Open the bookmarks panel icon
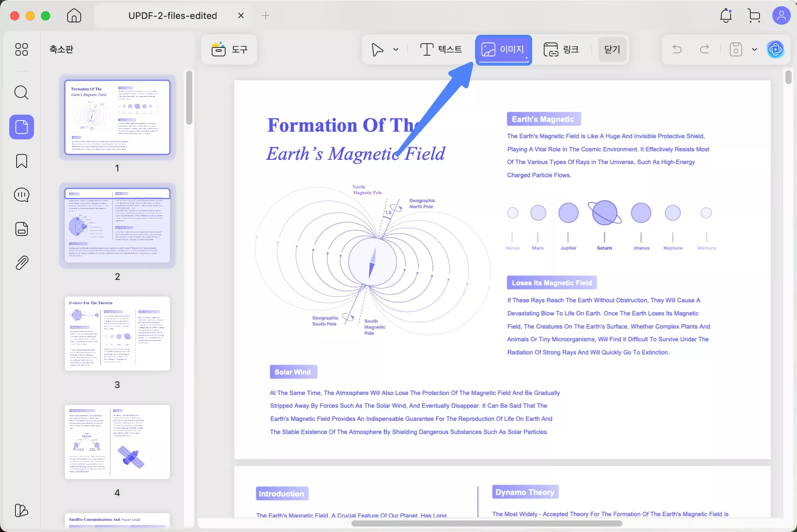 (x=22, y=161)
